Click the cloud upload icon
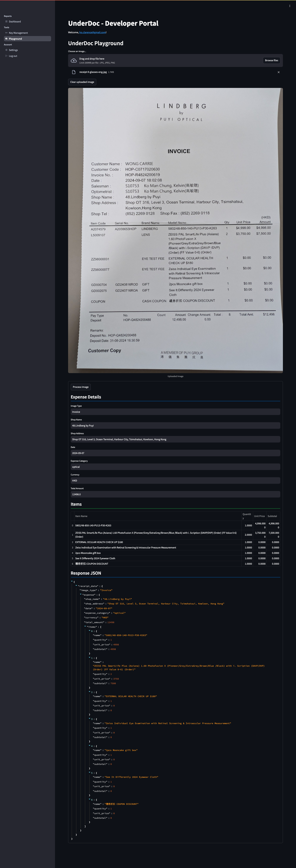This screenshot has width=296, height=868. click(74, 60)
